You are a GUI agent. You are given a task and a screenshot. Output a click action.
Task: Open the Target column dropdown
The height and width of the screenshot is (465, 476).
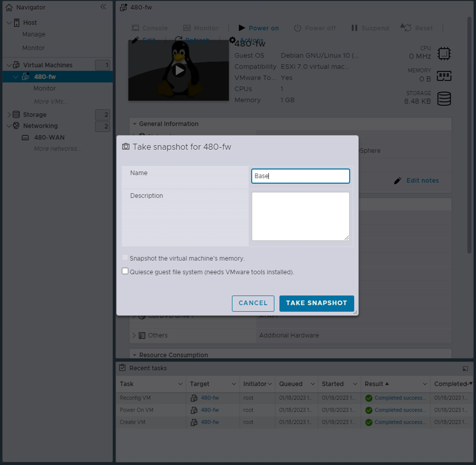pos(234,384)
